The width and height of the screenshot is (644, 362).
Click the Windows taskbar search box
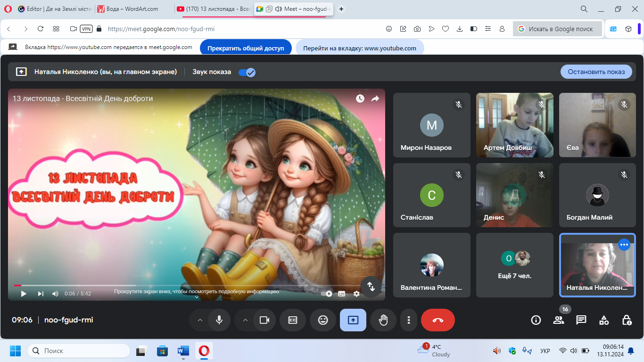79,351
